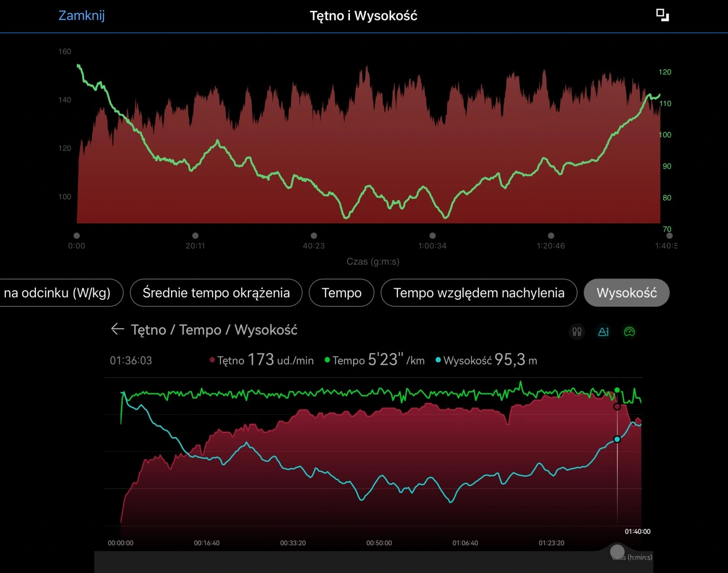This screenshot has height=573, width=728.
Task: Click Zamknij to close the chart
Action: tap(82, 16)
